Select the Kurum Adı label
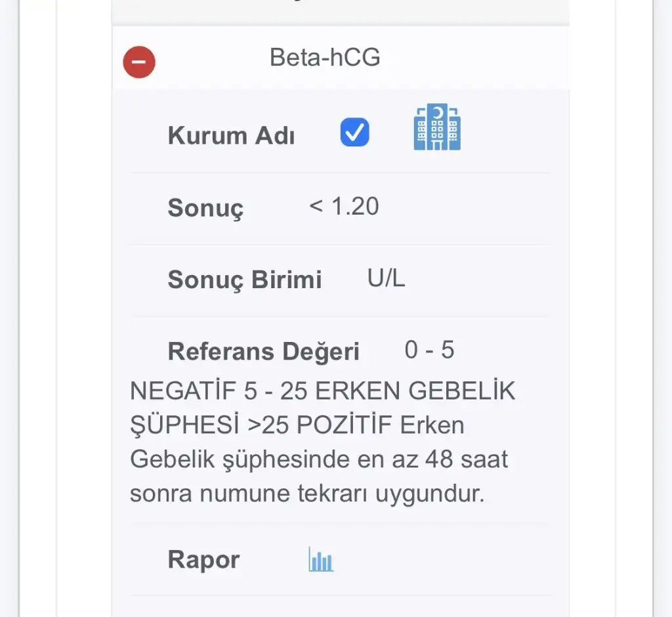Viewport: 672px width, 617px height. click(x=231, y=136)
